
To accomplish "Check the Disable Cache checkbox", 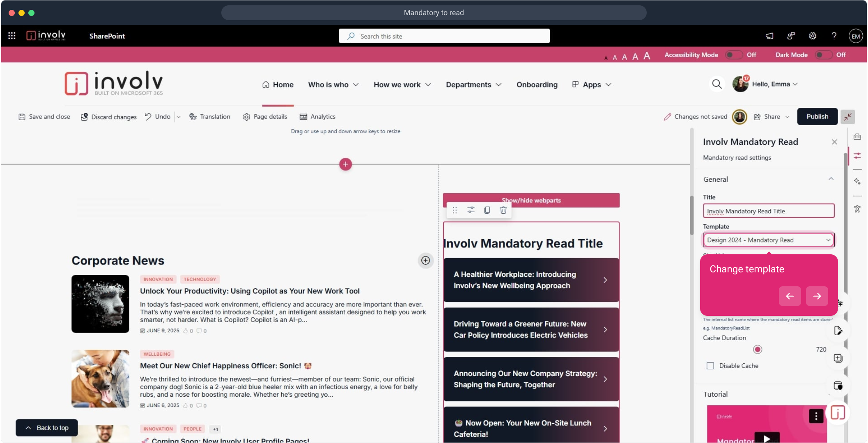I will (x=710, y=365).
